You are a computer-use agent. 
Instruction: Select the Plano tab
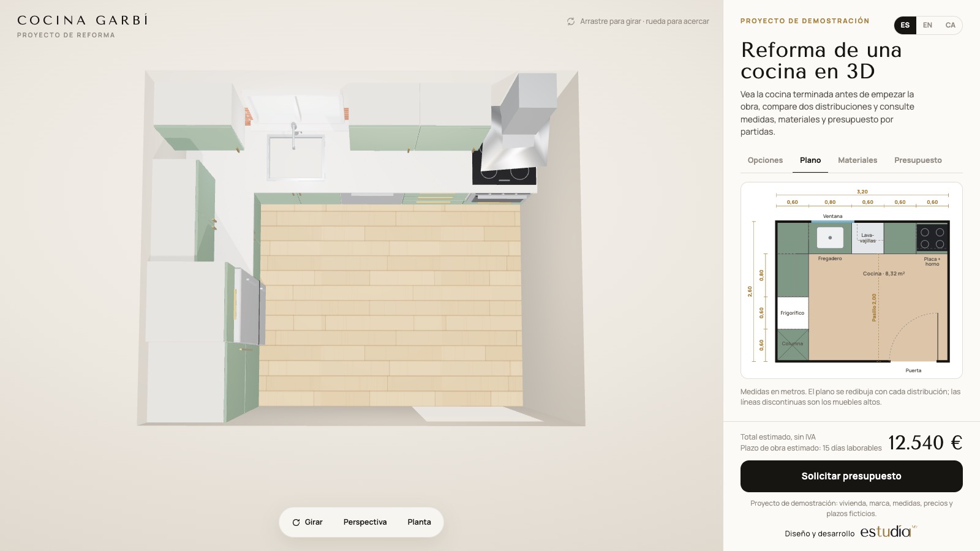tap(810, 160)
